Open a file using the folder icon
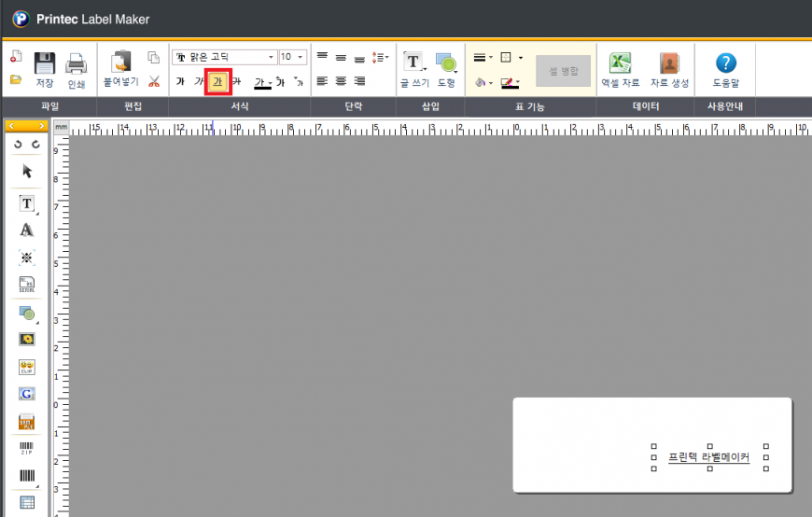 pos(16,79)
